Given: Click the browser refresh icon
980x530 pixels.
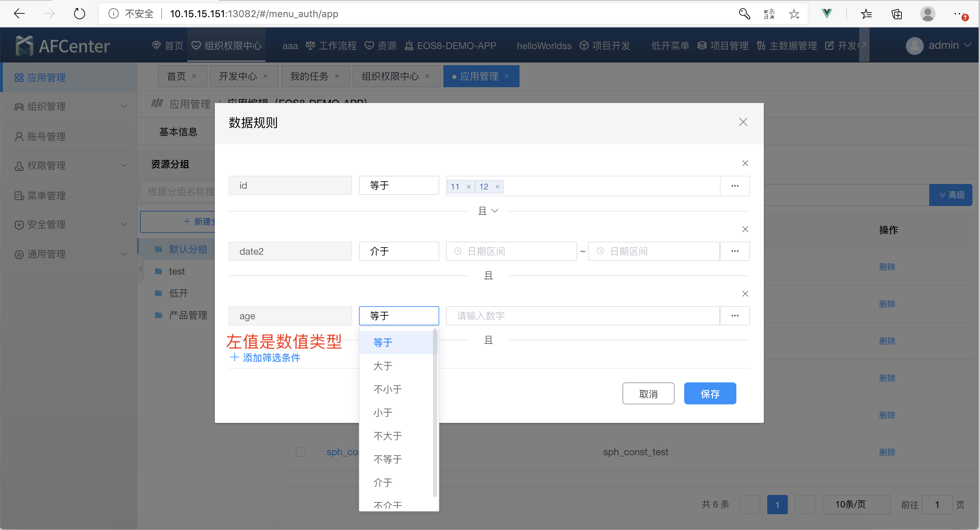Looking at the screenshot, I should point(79,14).
